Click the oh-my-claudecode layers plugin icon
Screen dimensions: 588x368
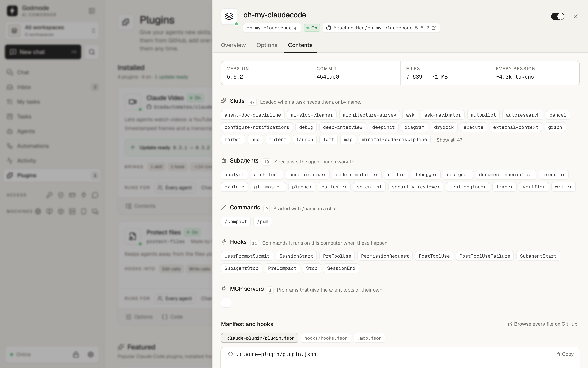click(229, 16)
